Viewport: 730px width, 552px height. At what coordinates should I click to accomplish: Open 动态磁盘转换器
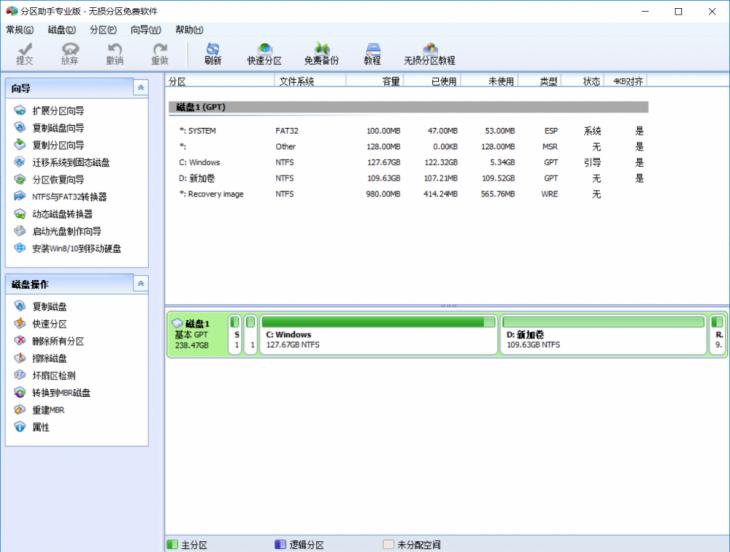tap(54, 214)
